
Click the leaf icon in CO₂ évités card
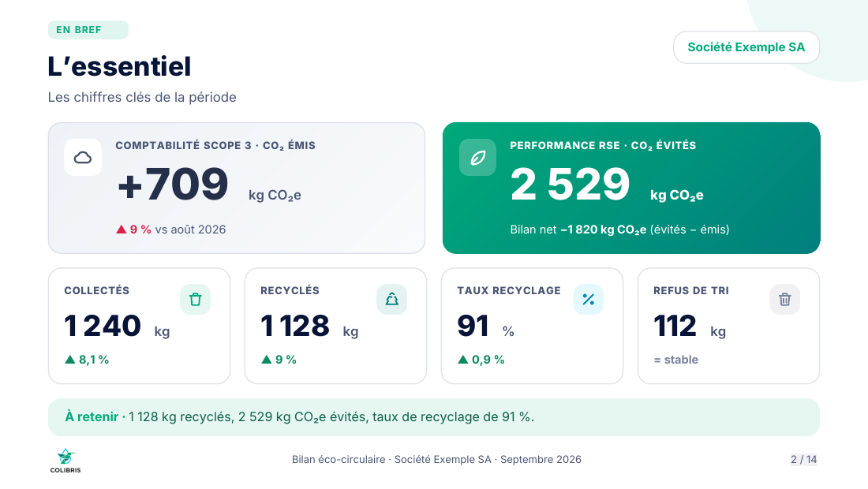477,158
